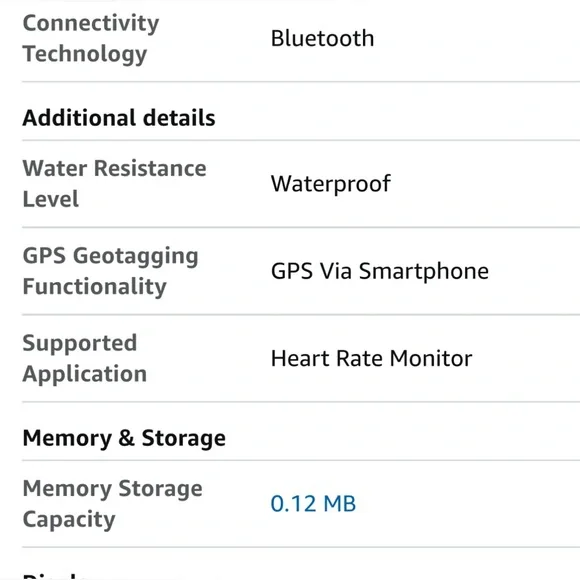
Task: Select the GPS Via Smartphone value
Action: 380,271
